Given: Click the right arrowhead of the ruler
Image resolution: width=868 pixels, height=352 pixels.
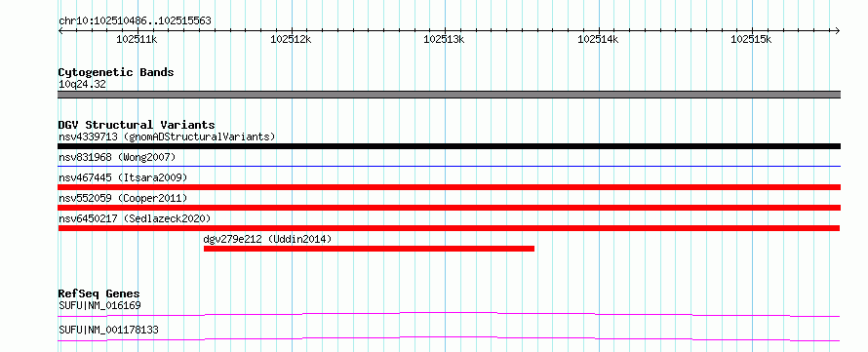Looking at the screenshot, I should 838,30.
